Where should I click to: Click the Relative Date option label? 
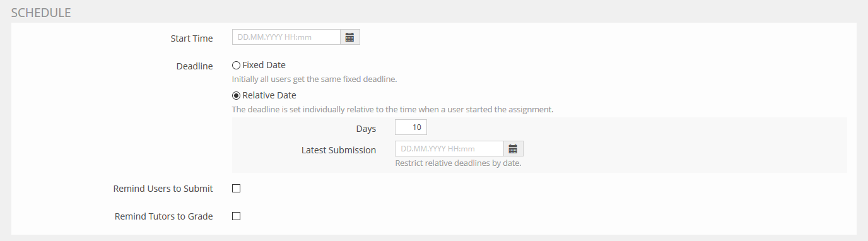[269, 95]
